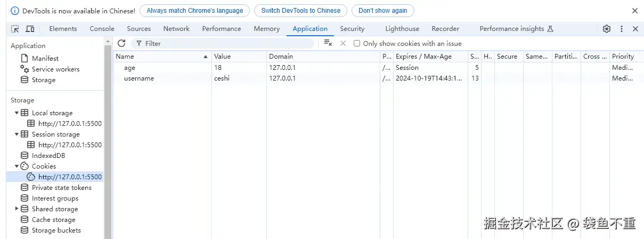Collapse the Local storage tree node

17,113
